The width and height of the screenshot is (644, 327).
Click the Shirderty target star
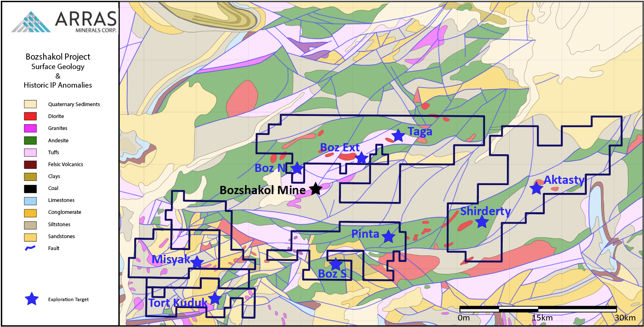pos(482,222)
